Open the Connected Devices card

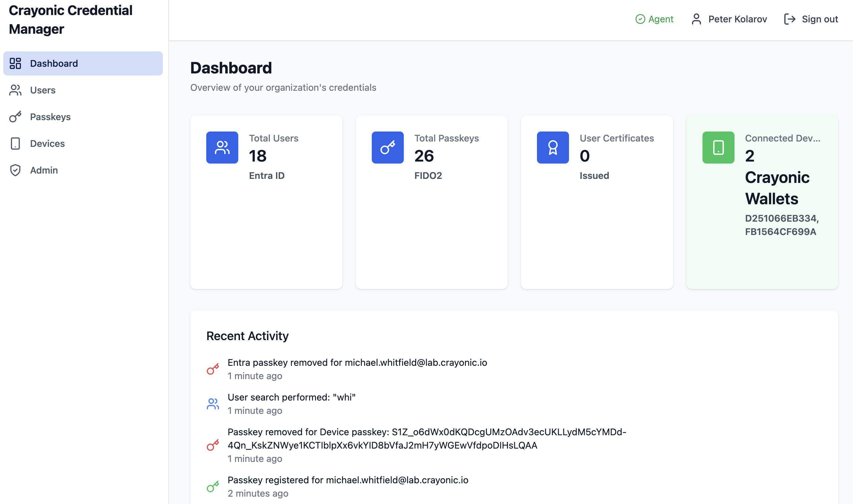tap(762, 202)
